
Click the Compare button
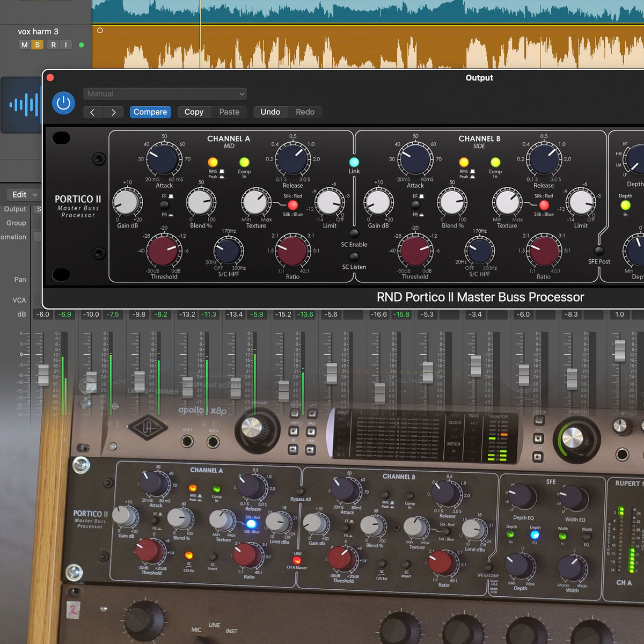tap(150, 112)
